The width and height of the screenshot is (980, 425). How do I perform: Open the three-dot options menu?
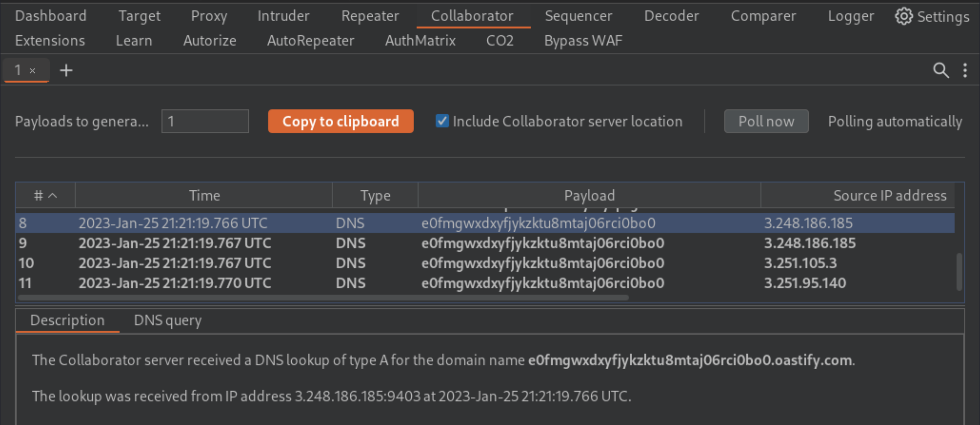point(965,70)
